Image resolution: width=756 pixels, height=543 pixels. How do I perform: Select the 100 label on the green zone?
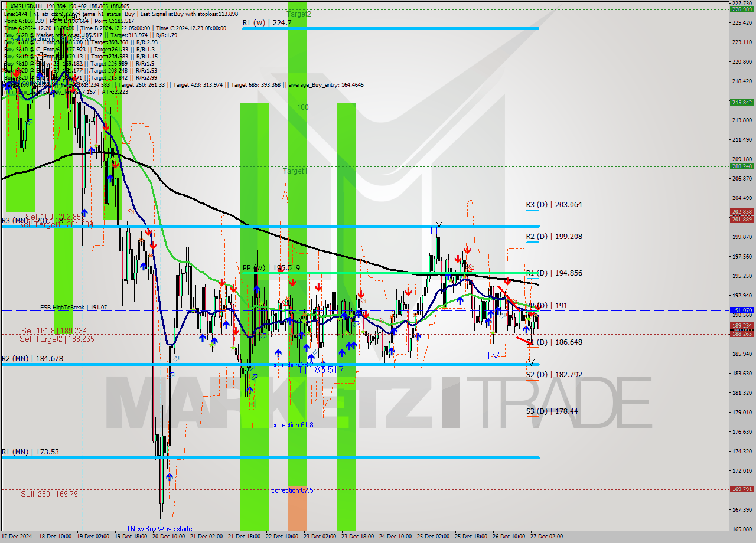click(x=303, y=107)
